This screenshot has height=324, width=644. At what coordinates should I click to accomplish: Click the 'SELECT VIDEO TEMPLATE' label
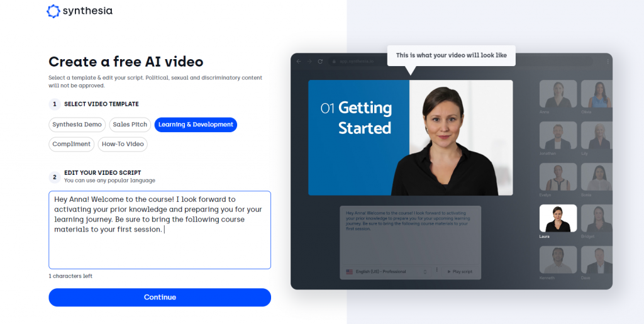[x=101, y=104]
